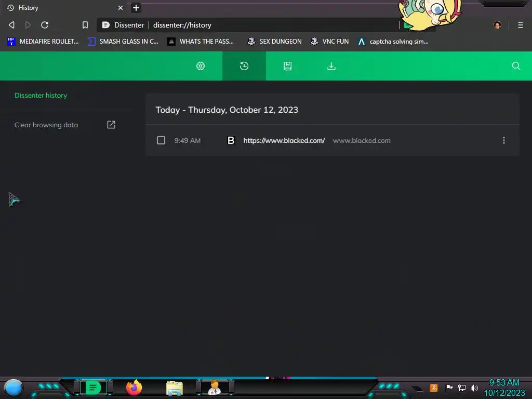
Task: Reload the page with the refresh icon
Action: (45, 25)
